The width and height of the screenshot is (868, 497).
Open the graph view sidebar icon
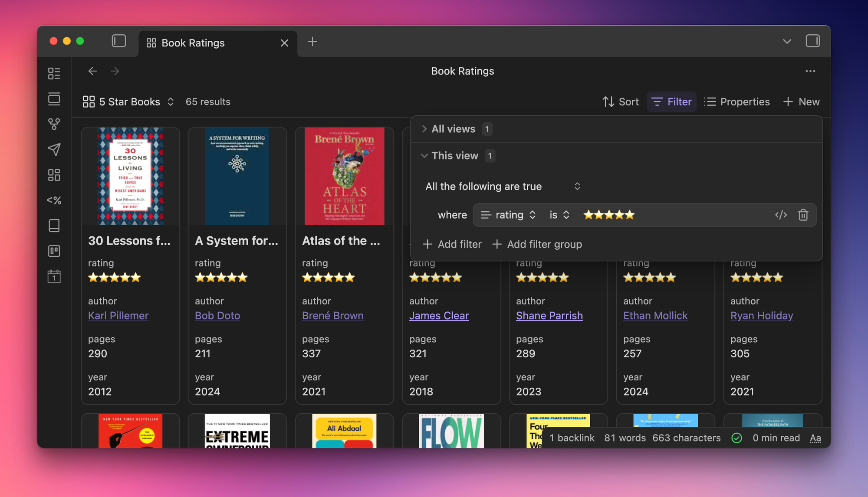(x=54, y=124)
